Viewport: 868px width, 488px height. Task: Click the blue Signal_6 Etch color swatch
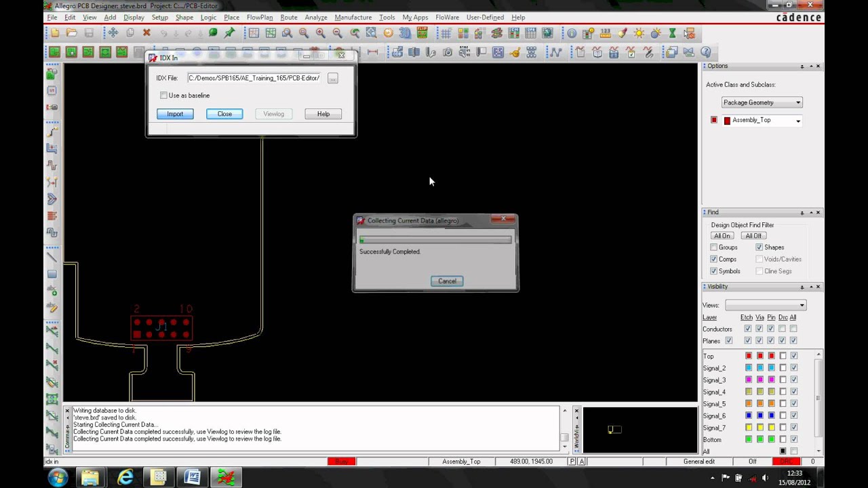pyautogui.click(x=749, y=415)
